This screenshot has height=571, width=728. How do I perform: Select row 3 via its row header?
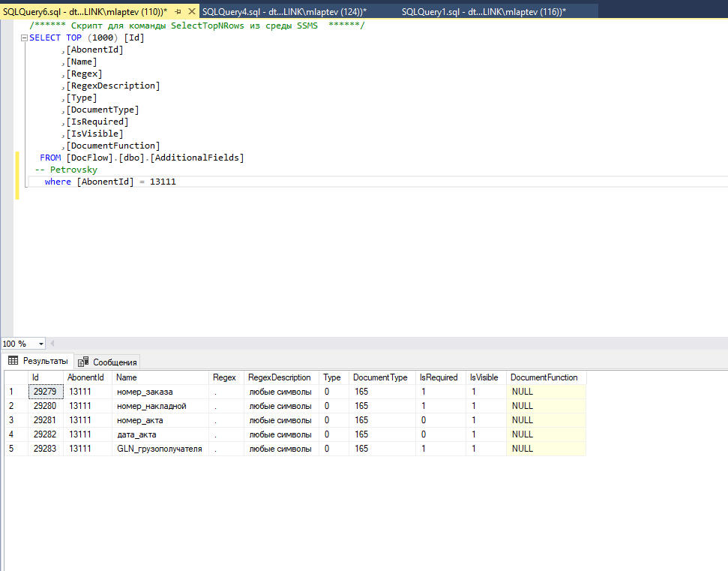click(x=12, y=420)
